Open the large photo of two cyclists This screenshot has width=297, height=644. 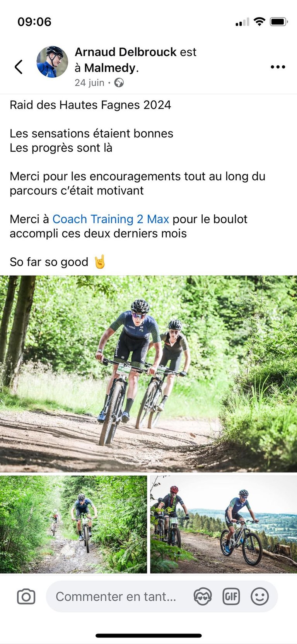(148, 373)
